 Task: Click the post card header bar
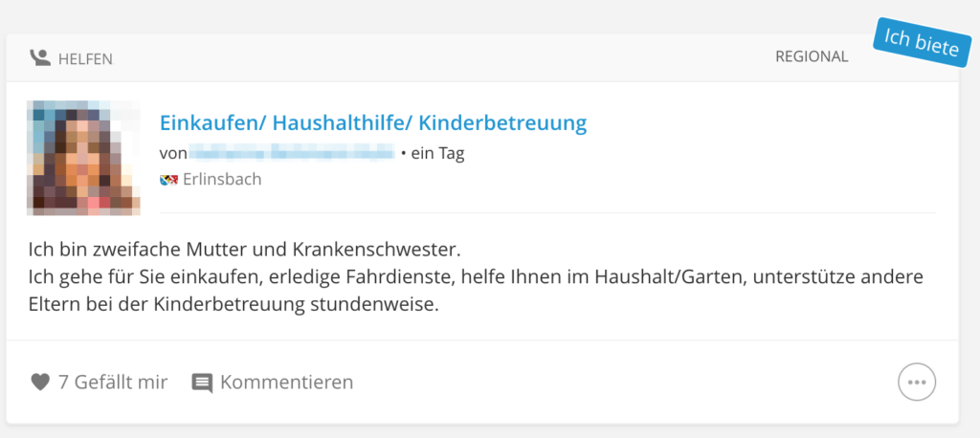(x=482, y=58)
